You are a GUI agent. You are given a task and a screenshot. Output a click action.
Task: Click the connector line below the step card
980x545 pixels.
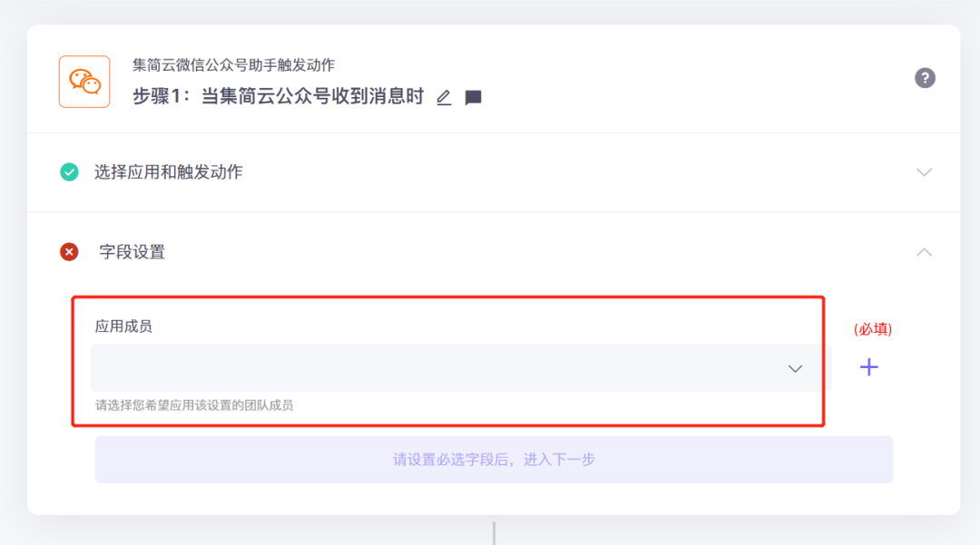tap(494, 533)
